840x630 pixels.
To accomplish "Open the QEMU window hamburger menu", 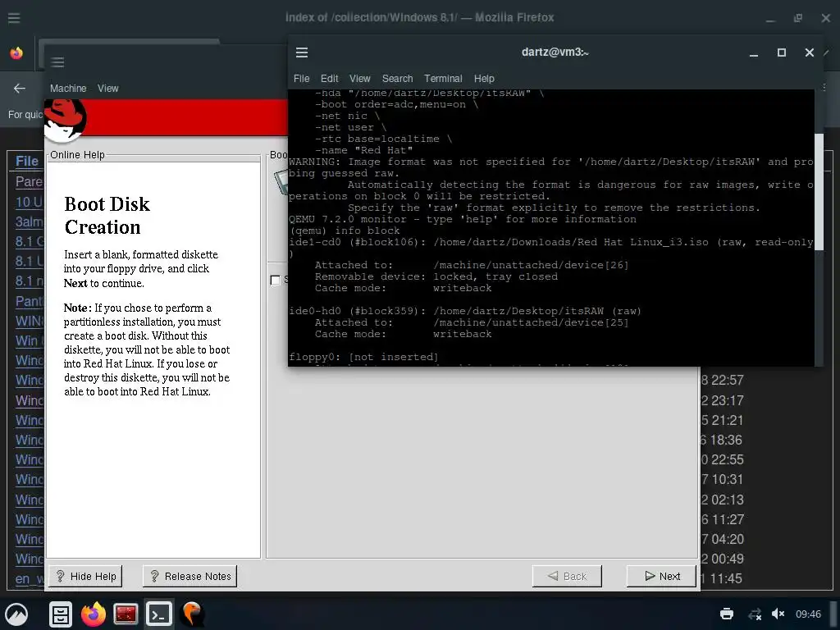I will click(x=57, y=62).
